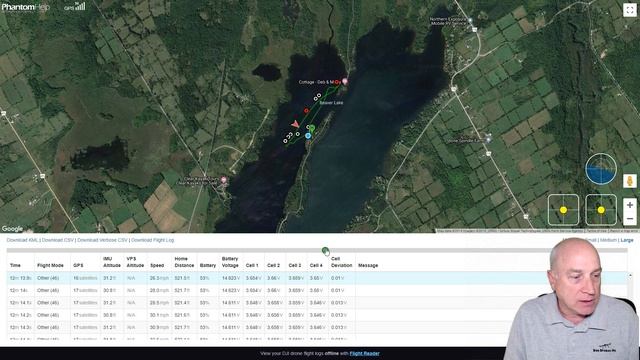Click the GPS column header
Viewport: 640px width, 360px height.
coord(78,265)
